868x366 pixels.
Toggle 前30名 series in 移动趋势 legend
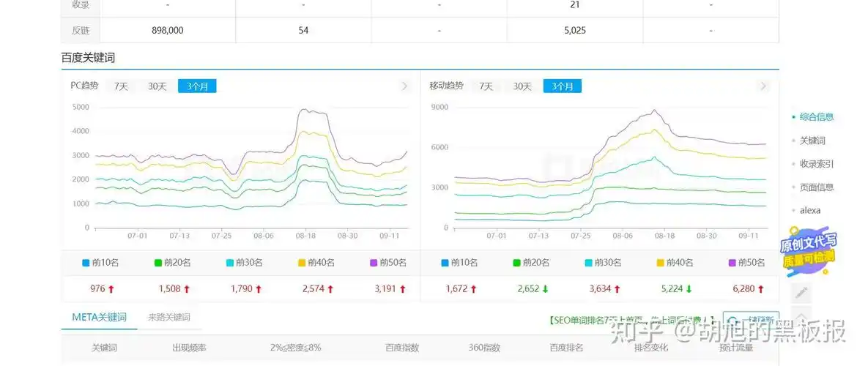click(x=604, y=262)
